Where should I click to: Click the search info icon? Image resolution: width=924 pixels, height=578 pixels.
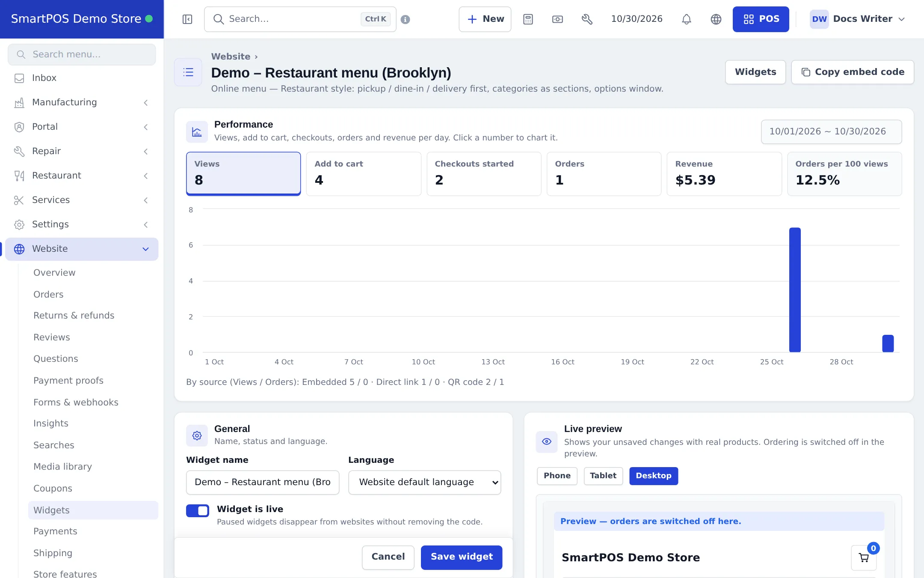click(x=406, y=19)
